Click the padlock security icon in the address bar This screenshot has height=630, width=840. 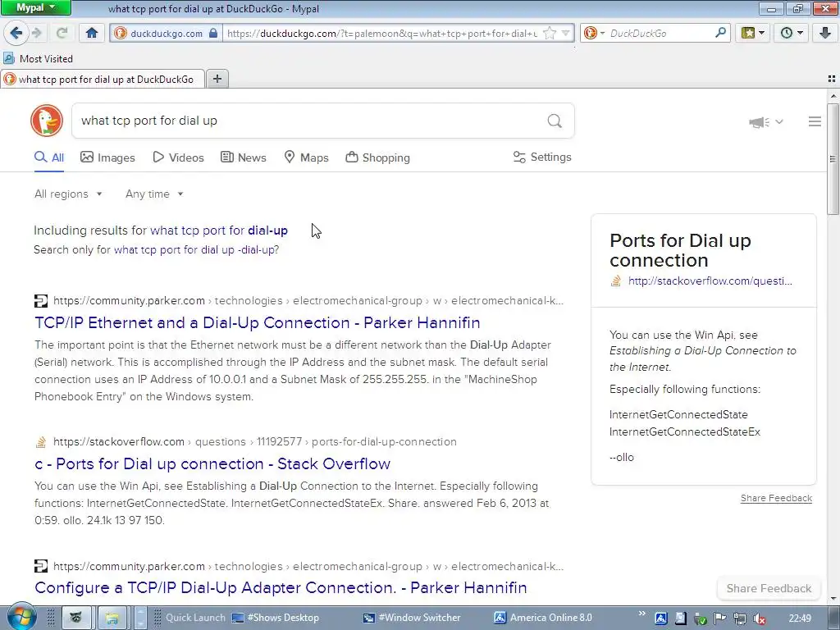[213, 33]
